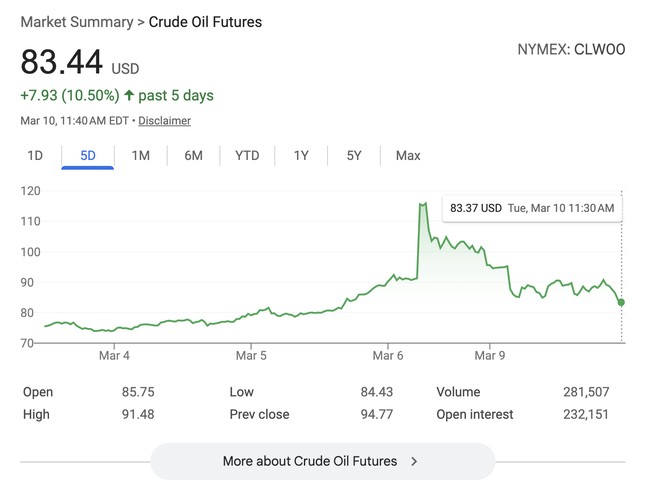Click the Mar 4 date label on axis
Screen dimensions: 650x488
point(114,355)
